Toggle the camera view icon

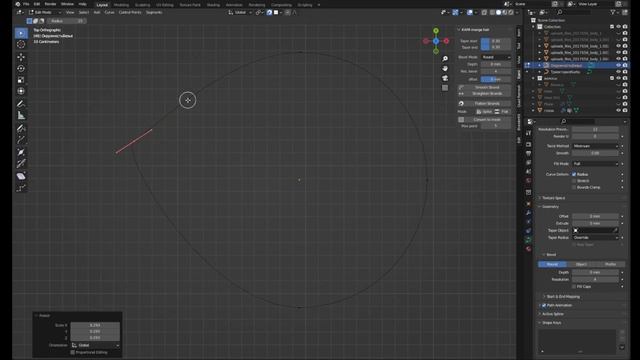(x=445, y=78)
